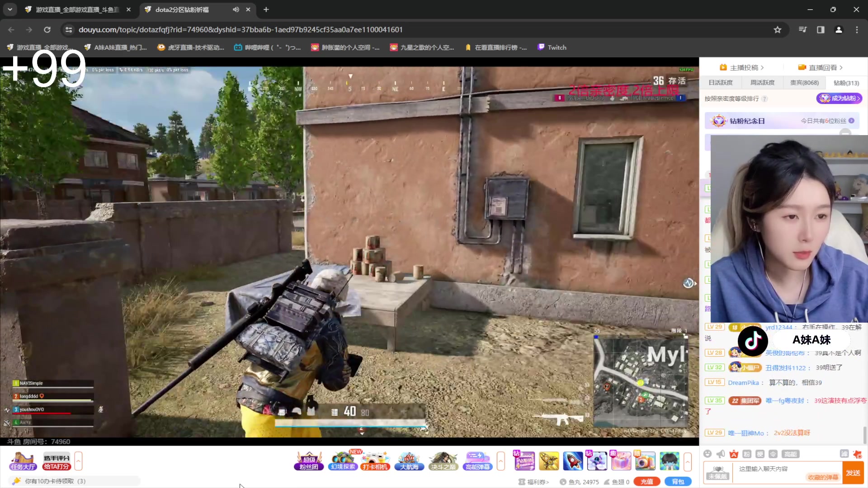Switch to the 游戏直播 browser tab
868x488 pixels.
(x=77, y=9)
